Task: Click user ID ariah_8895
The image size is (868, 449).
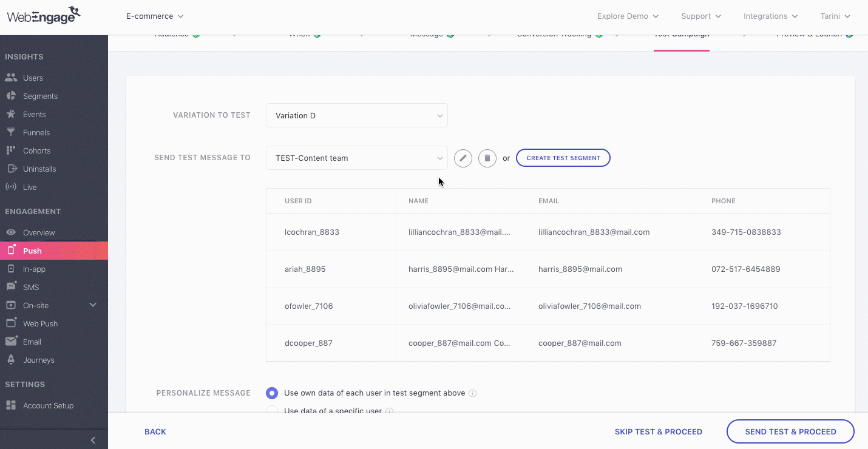Action: (x=305, y=269)
